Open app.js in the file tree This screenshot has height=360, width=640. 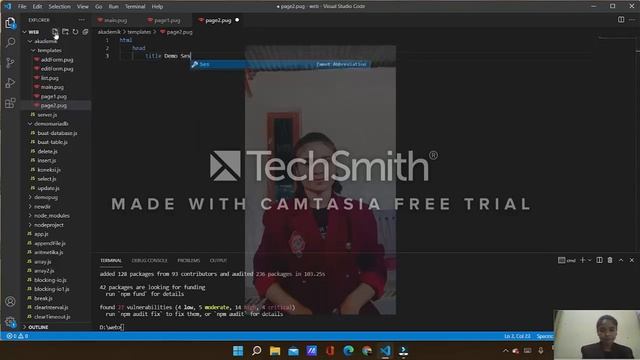pyautogui.click(x=41, y=234)
